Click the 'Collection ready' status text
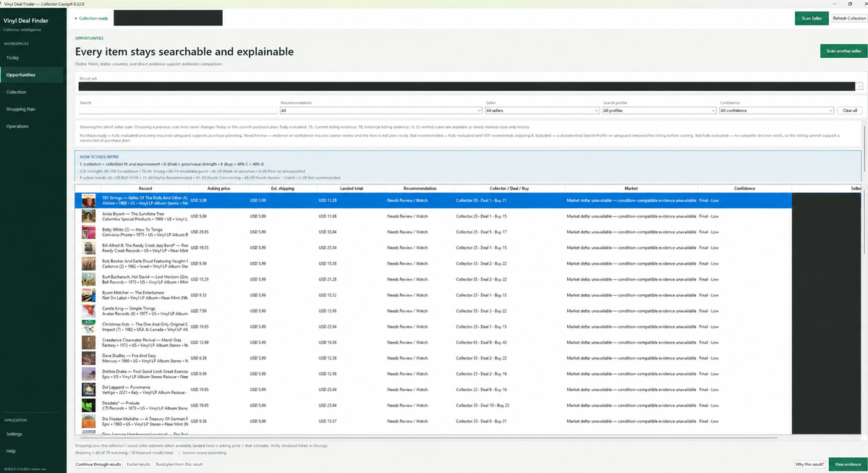This screenshot has height=473, width=868. click(x=93, y=18)
